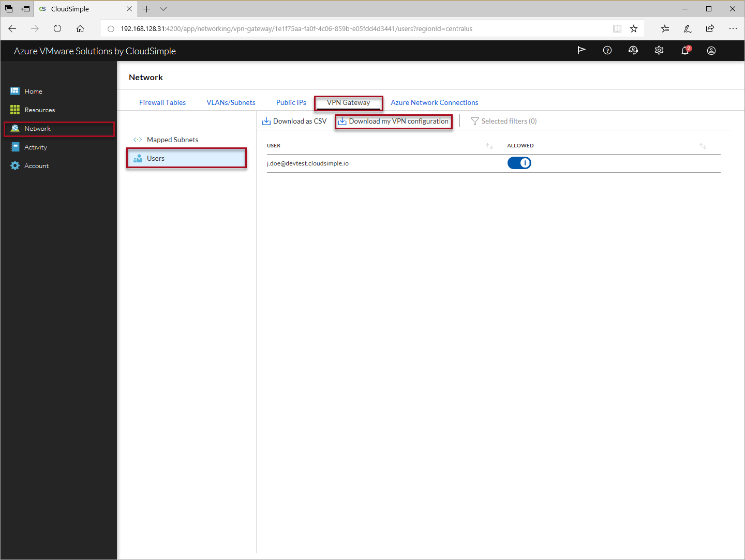Viewport: 745px width, 560px height.
Task: View the Activity log icon
Action: [15, 147]
